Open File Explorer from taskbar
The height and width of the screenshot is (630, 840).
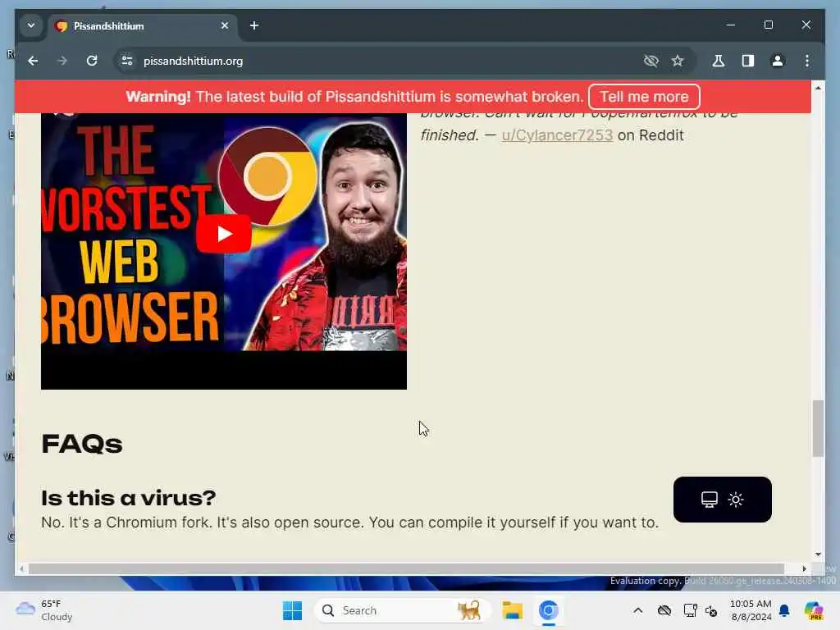click(512, 610)
